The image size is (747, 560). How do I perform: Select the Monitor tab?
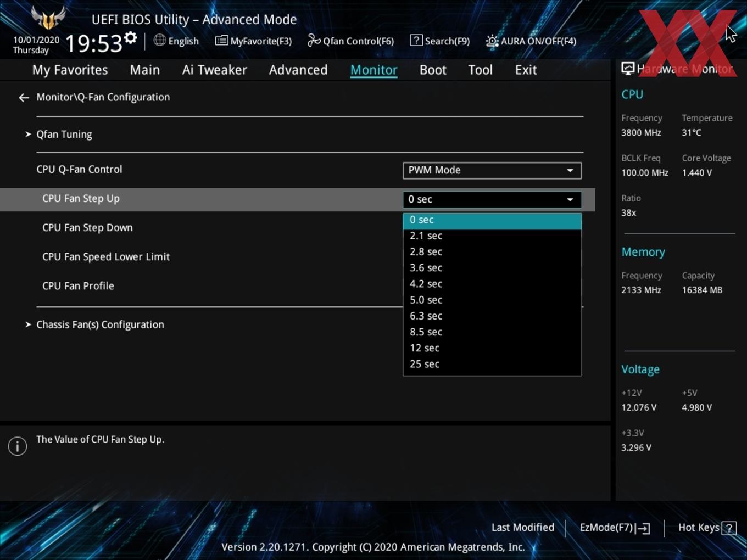point(374,70)
